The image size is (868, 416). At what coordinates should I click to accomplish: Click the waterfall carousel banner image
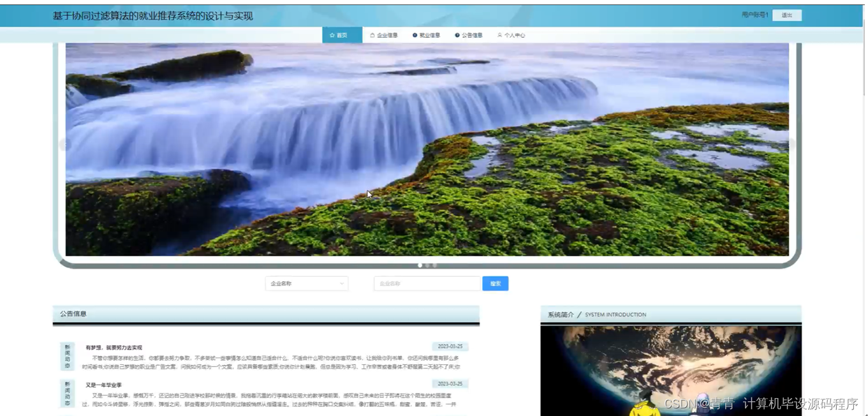coord(427,149)
